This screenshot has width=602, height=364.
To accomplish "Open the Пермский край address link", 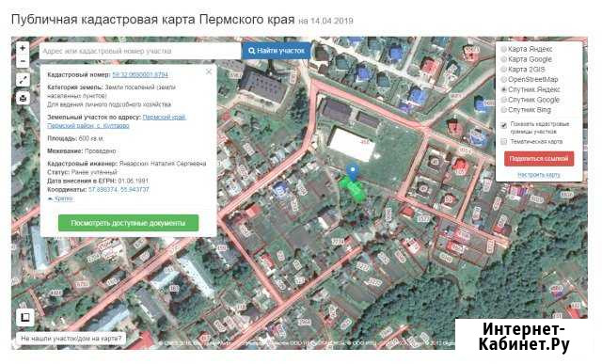I will [x=164, y=118].
